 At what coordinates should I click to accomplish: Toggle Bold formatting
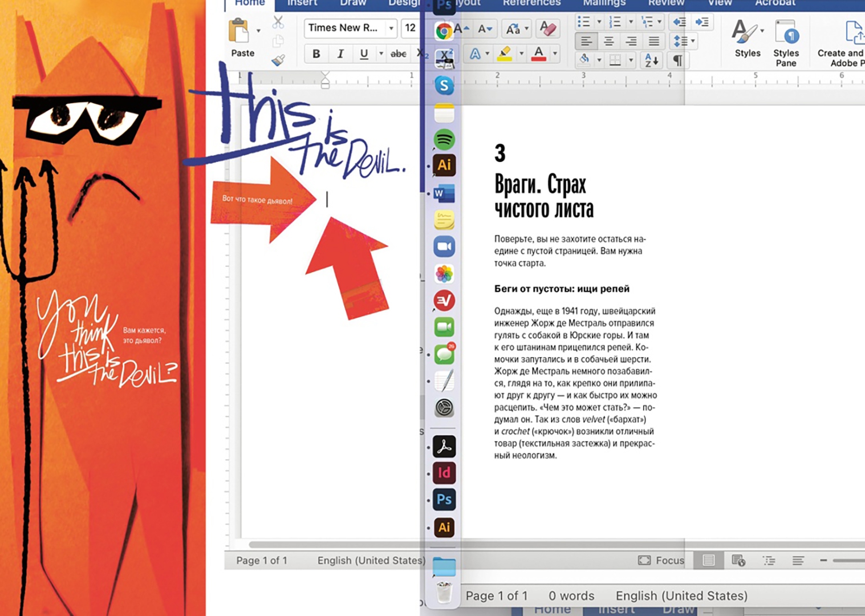pyautogui.click(x=316, y=54)
